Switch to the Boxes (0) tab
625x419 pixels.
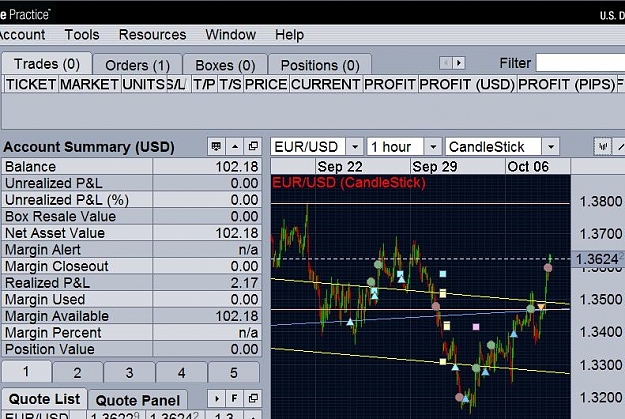225,65
